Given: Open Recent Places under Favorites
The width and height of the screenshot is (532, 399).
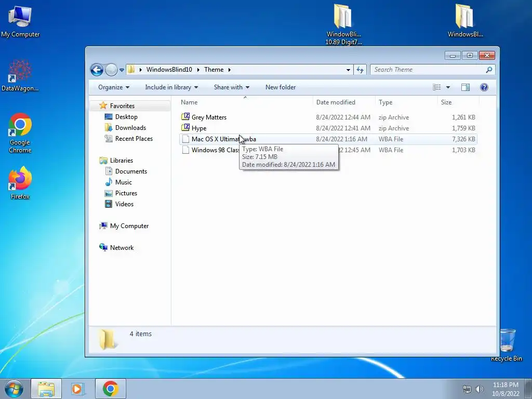Looking at the screenshot, I should [x=134, y=138].
